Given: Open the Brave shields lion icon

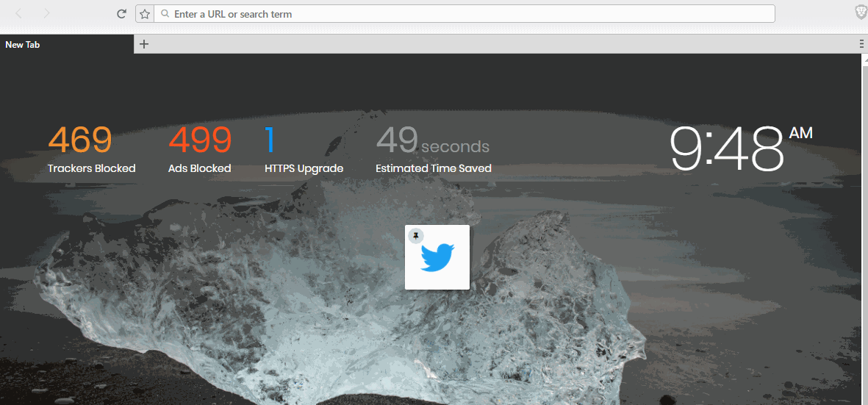Looking at the screenshot, I should click(x=861, y=14).
